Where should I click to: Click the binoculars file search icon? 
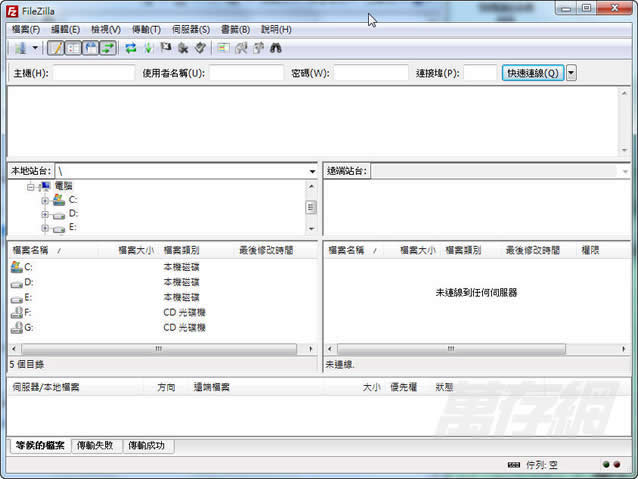pyautogui.click(x=276, y=48)
